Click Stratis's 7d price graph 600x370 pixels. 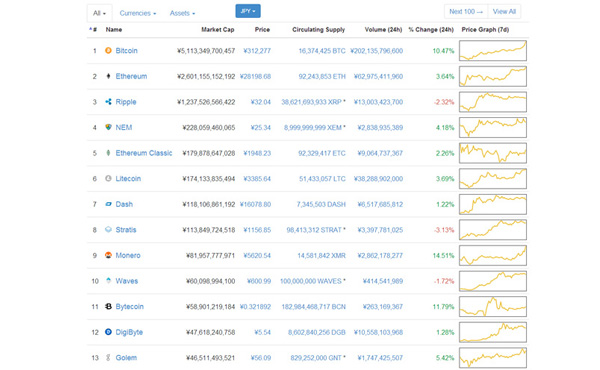493,230
